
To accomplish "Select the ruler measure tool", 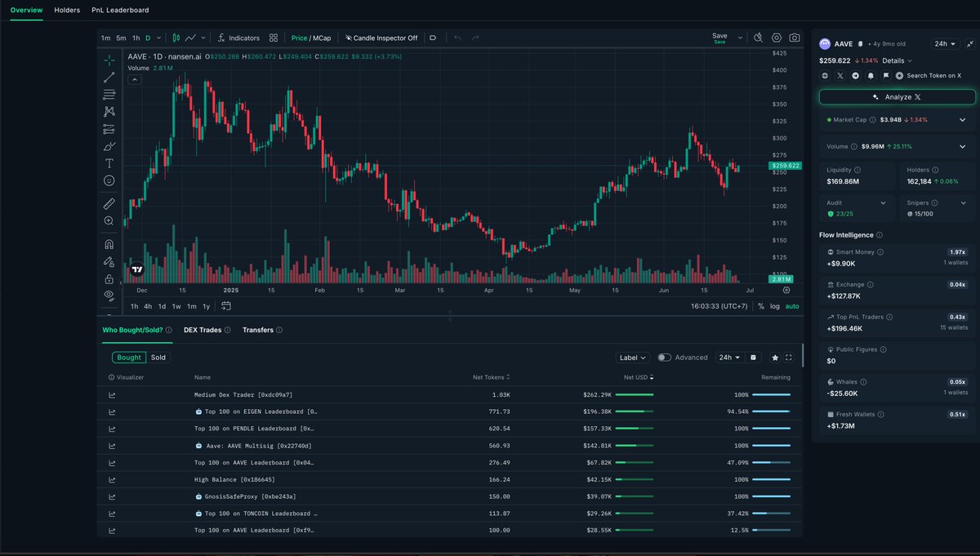I will pyautogui.click(x=109, y=203).
